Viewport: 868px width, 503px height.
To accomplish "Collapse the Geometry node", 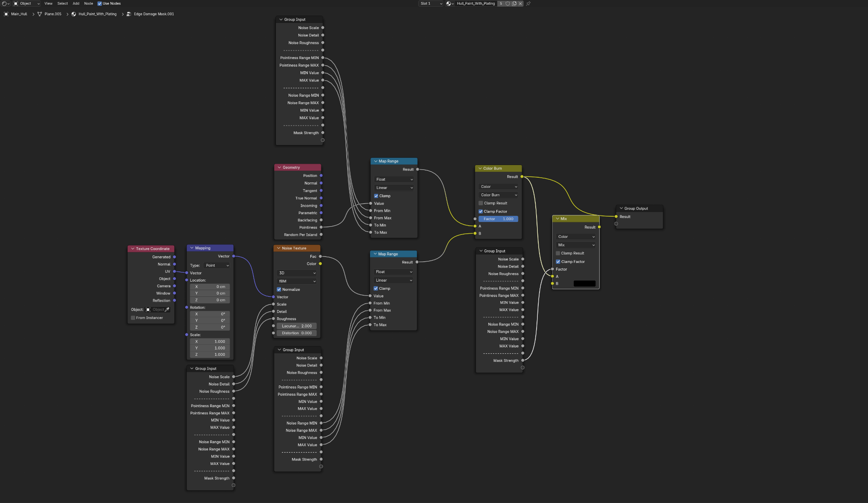I will click(x=279, y=168).
